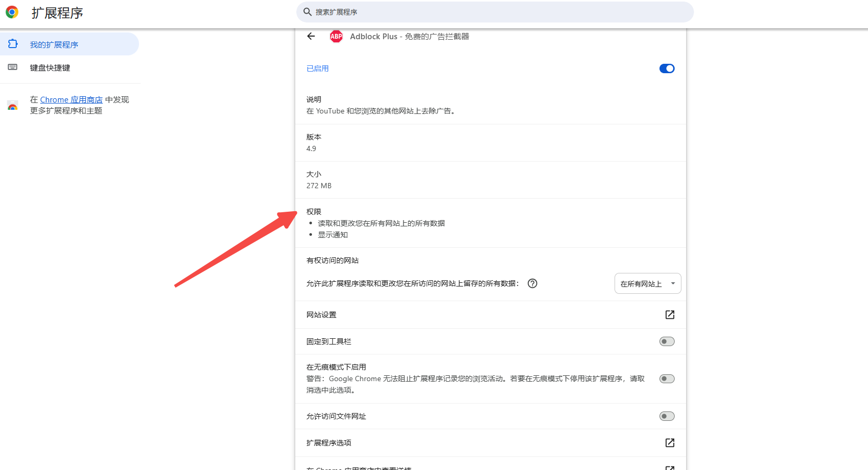
Task: Click the search magnifier icon
Action: pos(307,12)
